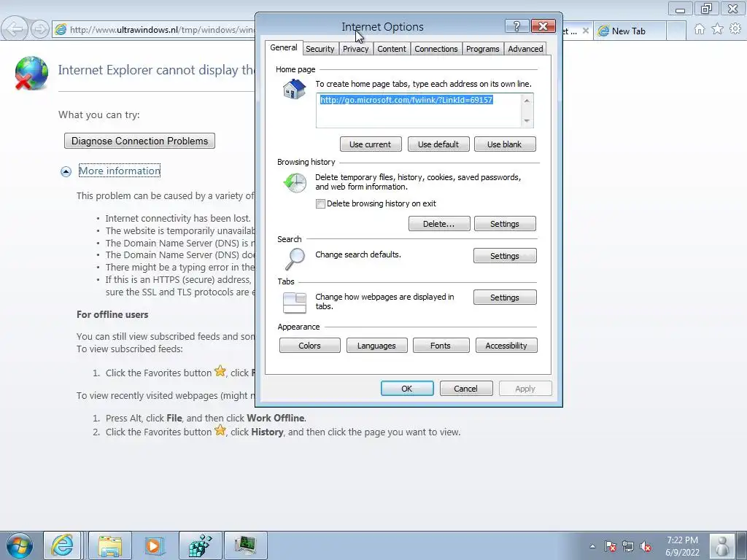Click the Use current button

click(370, 144)
